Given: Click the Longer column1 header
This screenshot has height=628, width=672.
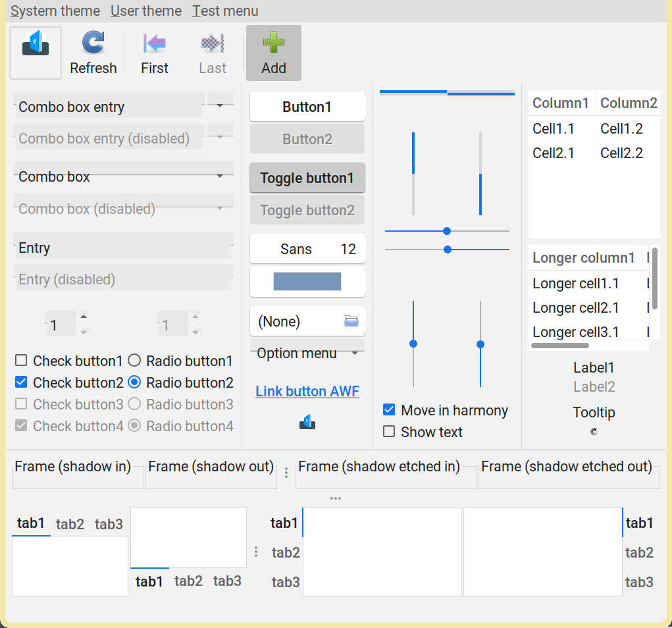Looking at the screenshot, I should click(x=584, y=257).
